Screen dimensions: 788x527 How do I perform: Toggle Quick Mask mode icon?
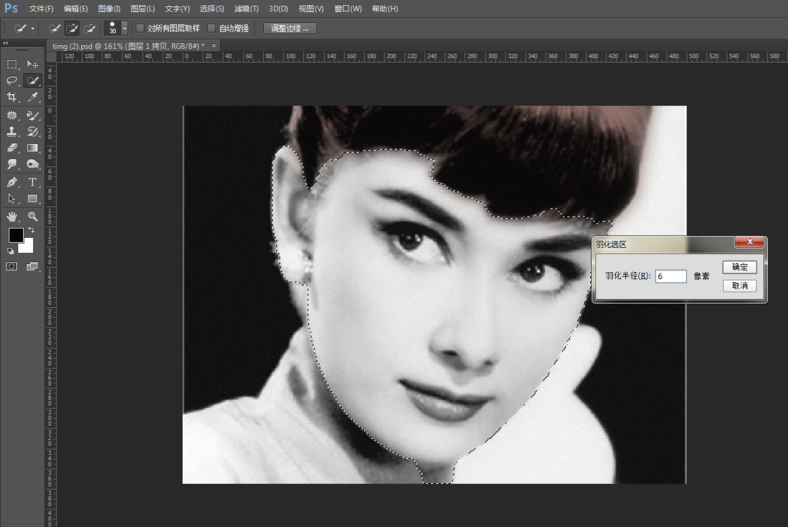point(12,267)
